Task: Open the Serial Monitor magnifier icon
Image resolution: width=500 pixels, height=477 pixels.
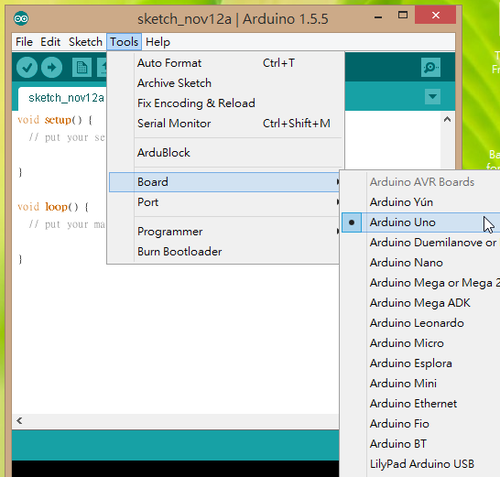Action: pyautogui.click(x=430, y=68)
